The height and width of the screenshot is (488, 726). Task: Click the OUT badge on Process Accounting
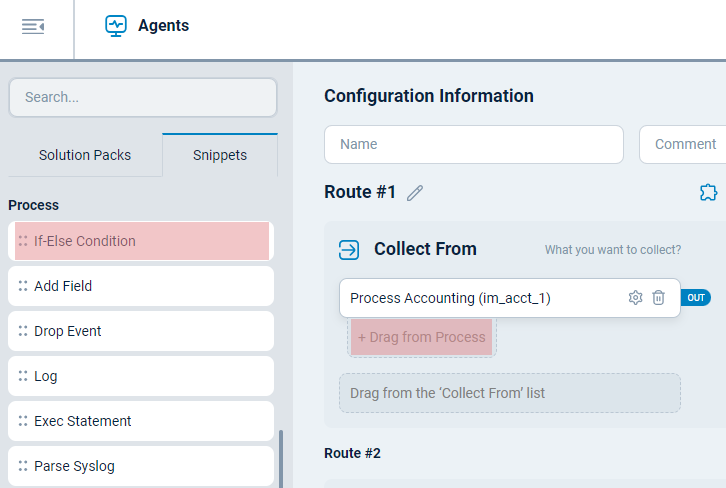click(696, 298)
